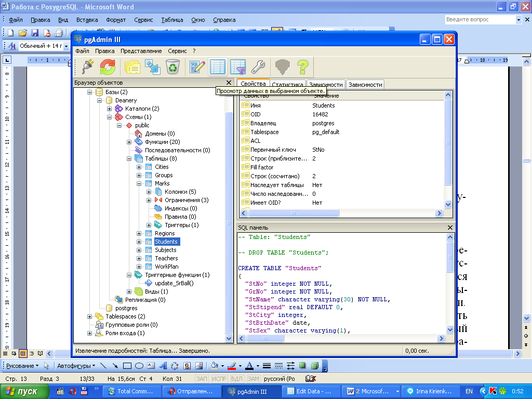Screen dimensions: 532x399
Task: Click the Font color A icon
Action: [x=249, y=366]
